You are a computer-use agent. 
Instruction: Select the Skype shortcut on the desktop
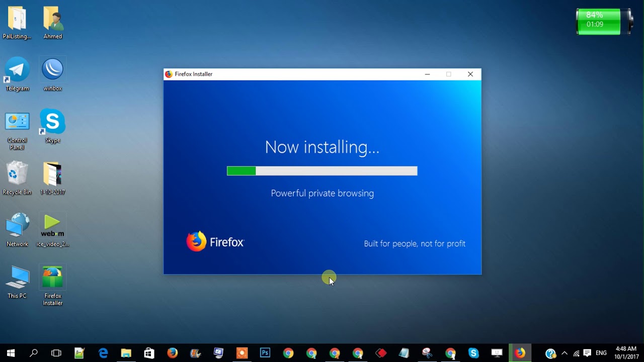(x=53, y=126)
